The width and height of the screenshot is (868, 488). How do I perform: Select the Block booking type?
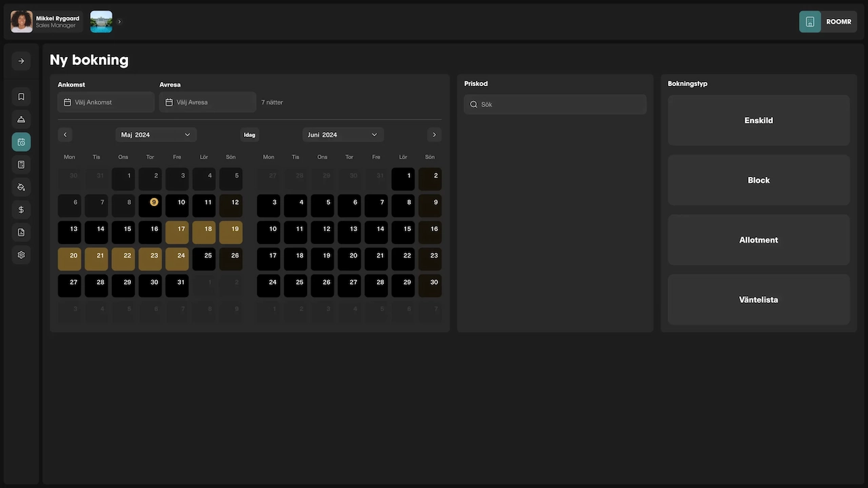tap(758, 180)
